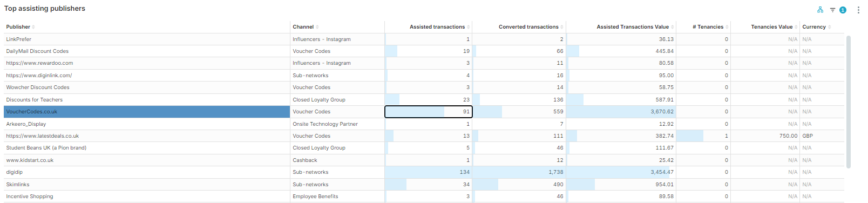The image size is (868, 203).
Task: Sort by Converted transactions arrows
Action: click(562, 27)
